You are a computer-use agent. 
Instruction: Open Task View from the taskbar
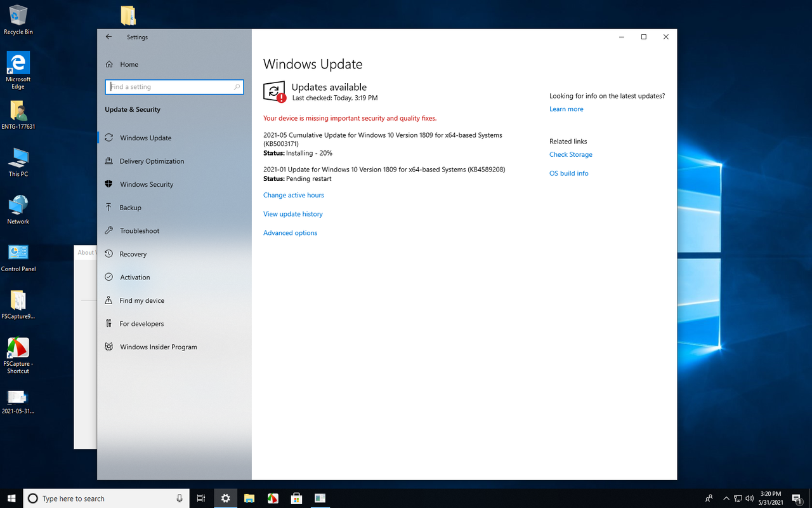point(201,498)
